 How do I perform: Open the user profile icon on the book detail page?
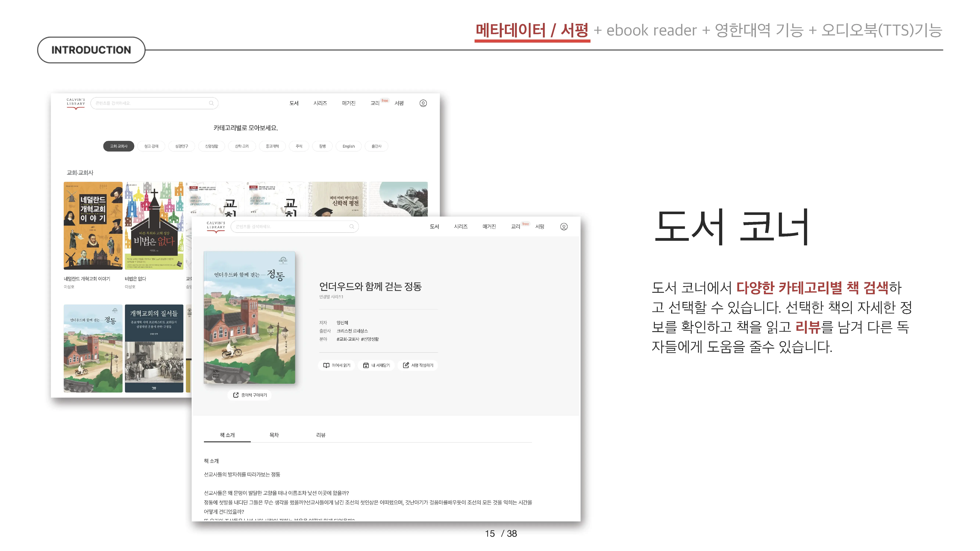point(563,226)
